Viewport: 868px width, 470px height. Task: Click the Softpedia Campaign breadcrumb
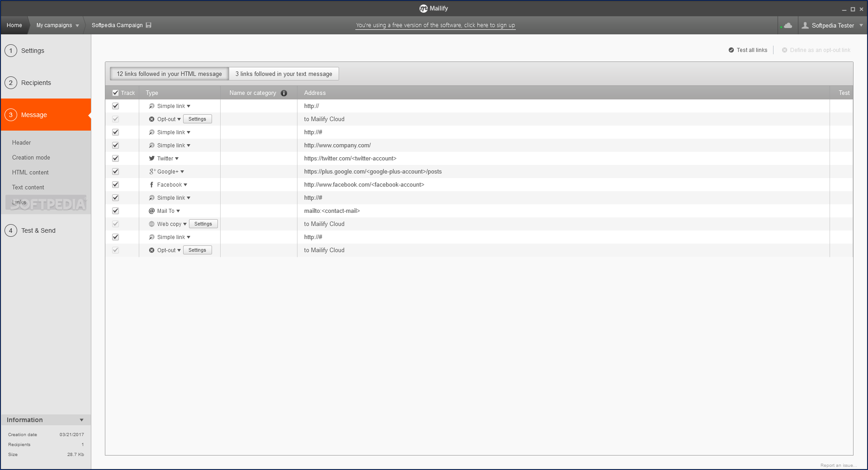(x=117, y=25)
